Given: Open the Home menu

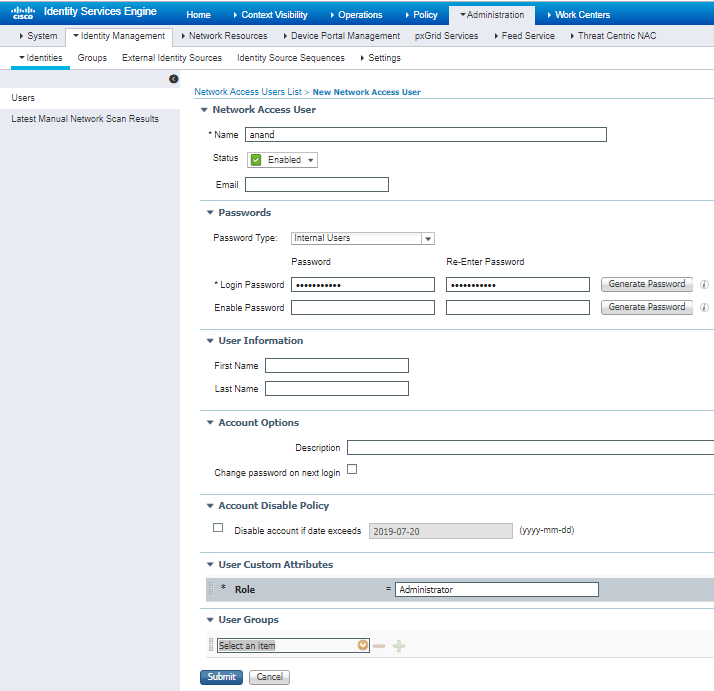Looking at the screenshot, I should click(199, 15).
